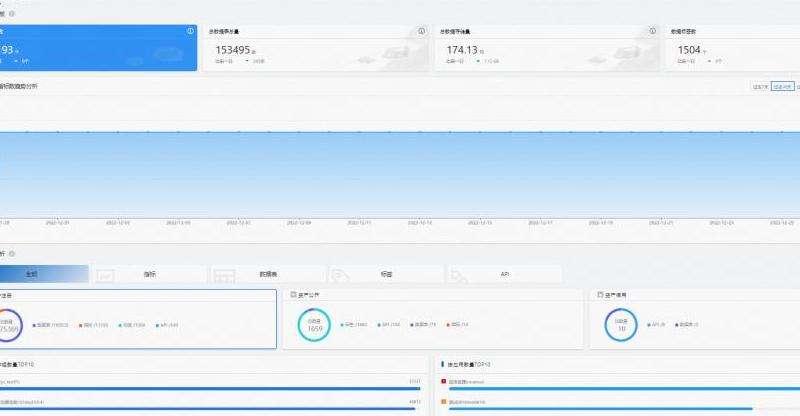Click the info icon on the blue summary card
The height and width of the screenshot is (416, 800).
pyautogui.click(x=190, y=31)
